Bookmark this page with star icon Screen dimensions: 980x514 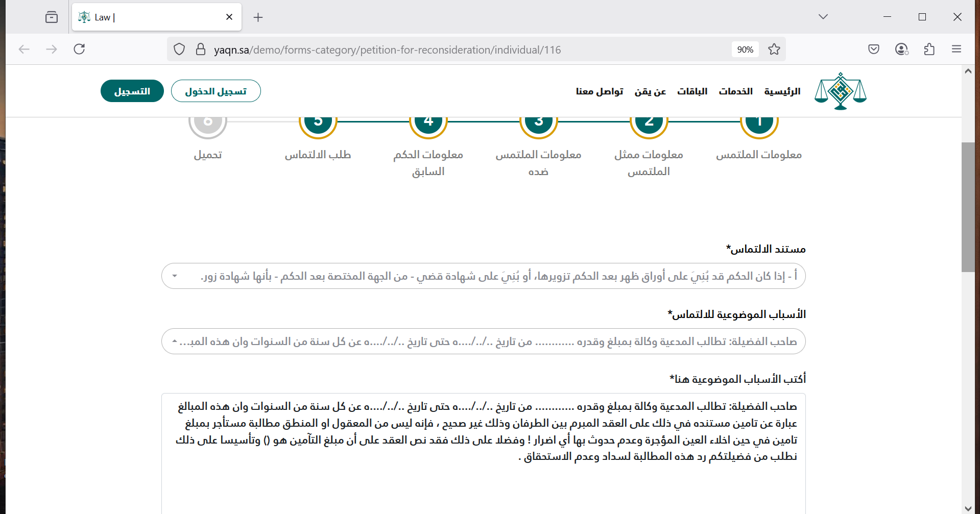(x=774, y=50)
